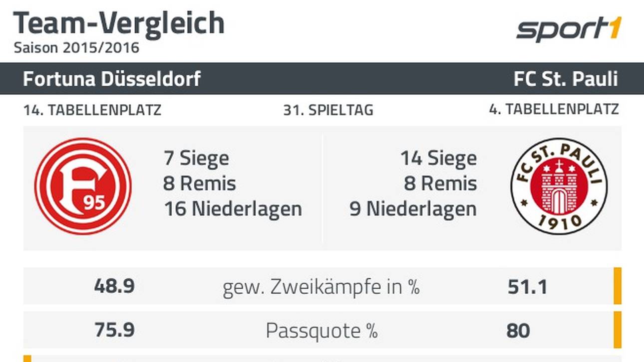Click the 4. Tabellenplatz label
644x362 pixels.
[554, 109]
